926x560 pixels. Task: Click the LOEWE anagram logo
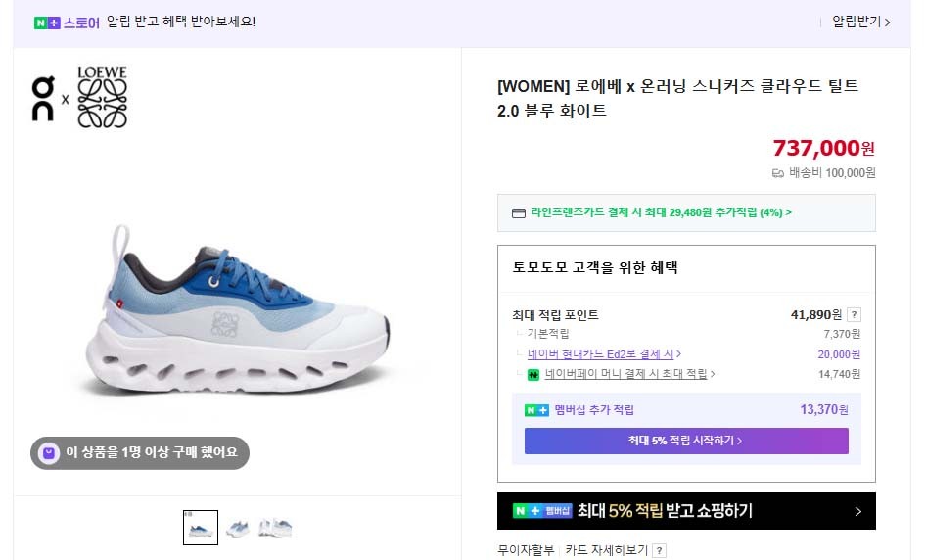103,98
